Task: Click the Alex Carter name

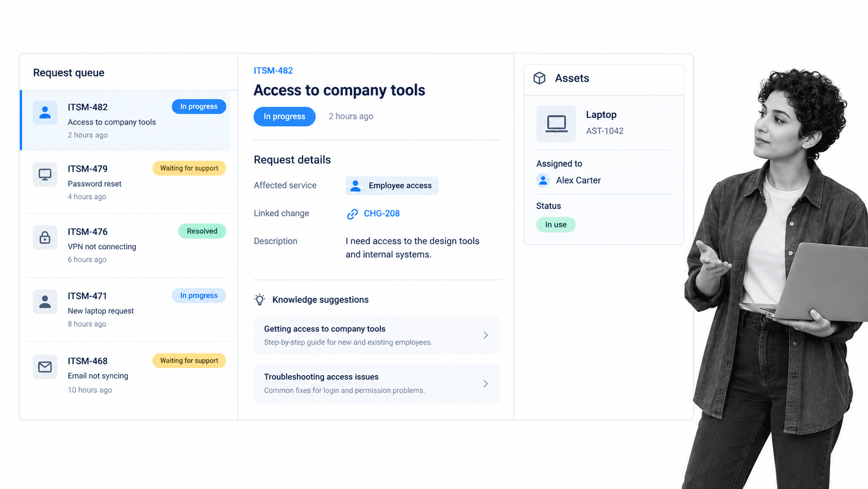Action: click(578, 180)
